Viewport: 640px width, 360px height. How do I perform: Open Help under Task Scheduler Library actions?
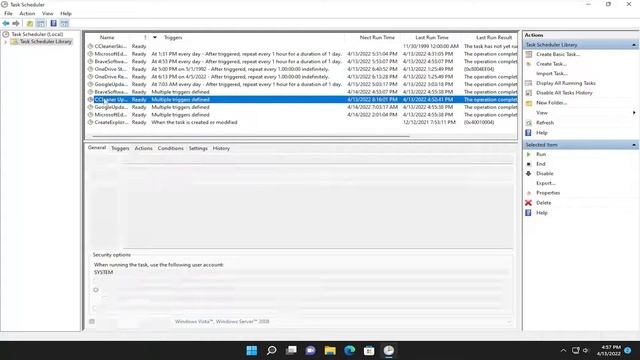coord(542,133)
